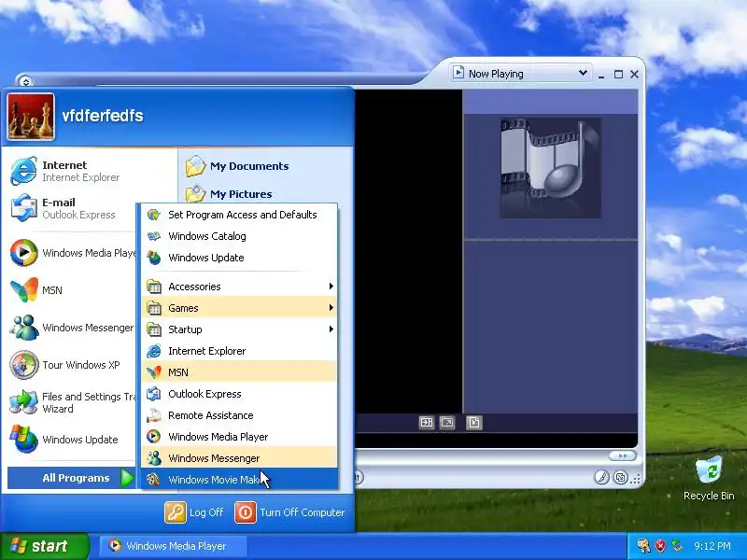
Task: Select Windows Media Player taskbar button
Action: 174,546
